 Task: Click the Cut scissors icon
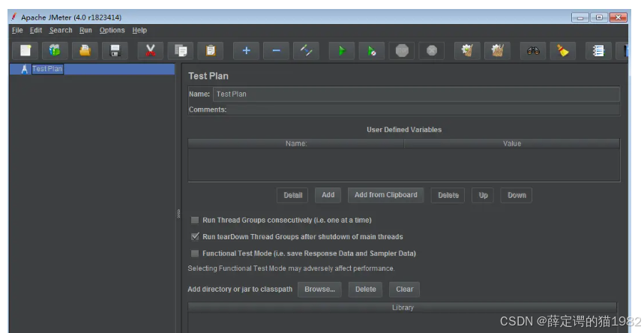pos(151,50)
